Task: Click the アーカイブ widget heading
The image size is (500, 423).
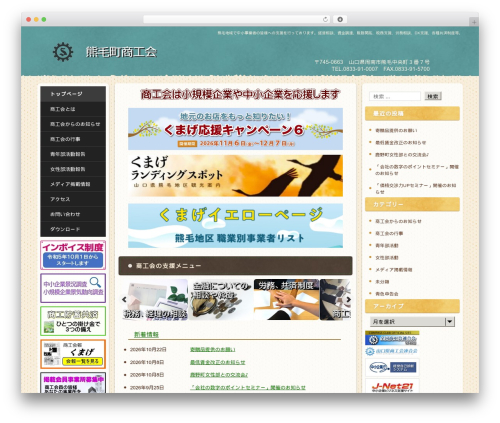Action: coord(412,306)
